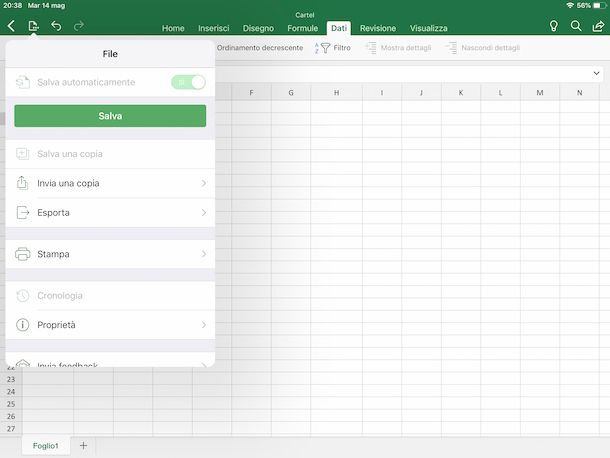Select row 23 header

click(11, 379)
